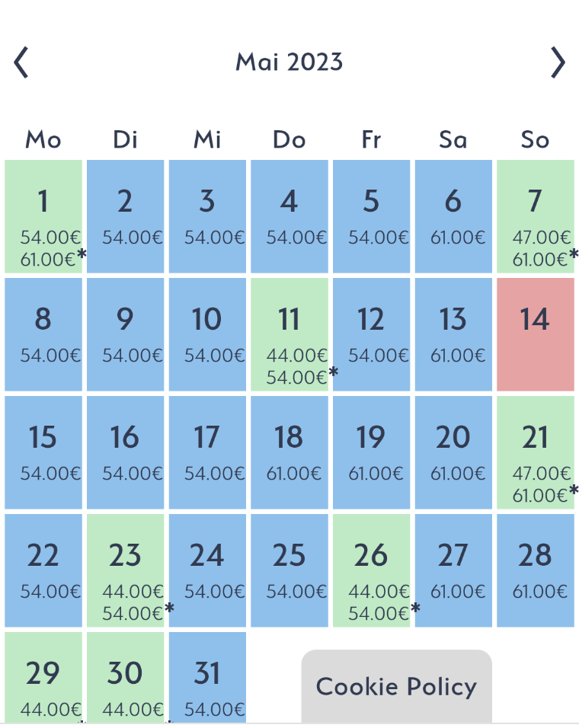Viewport: 579px width, 728px height.
Task: Click date 6 priced at 61.00€
Action: [x=453, y=216]
